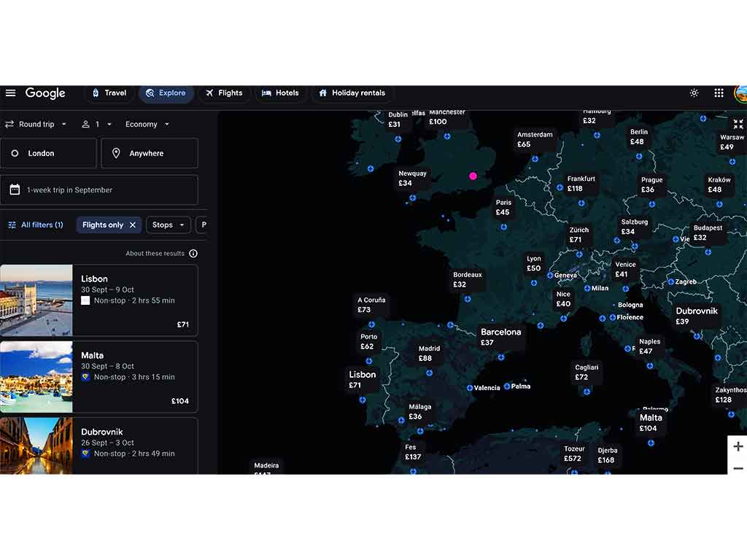Open the Holiday rentals tab
The image size is (747, 560).
point(352,93)
